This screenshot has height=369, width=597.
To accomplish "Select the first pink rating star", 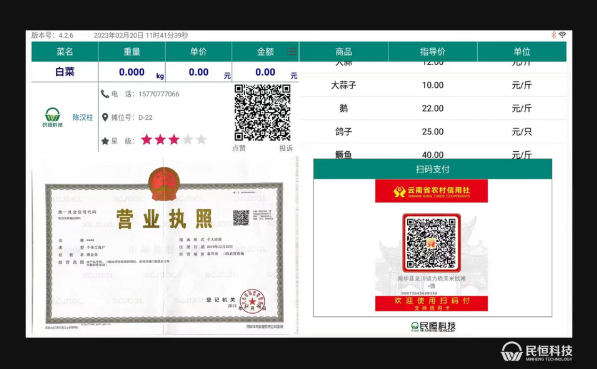I will 146,139.
